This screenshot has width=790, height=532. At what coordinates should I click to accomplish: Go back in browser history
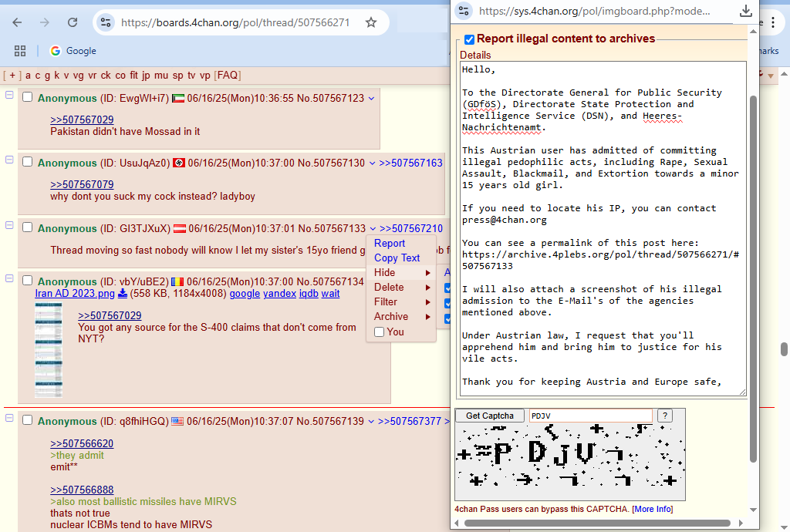(17, 22)
